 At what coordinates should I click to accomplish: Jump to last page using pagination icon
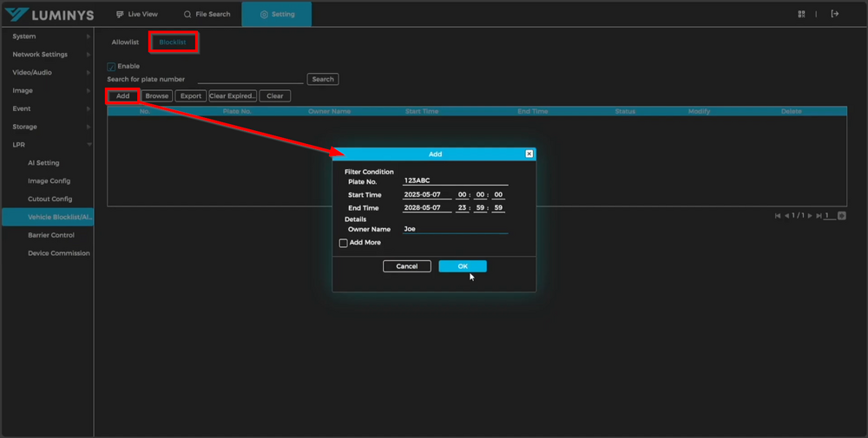818,216
